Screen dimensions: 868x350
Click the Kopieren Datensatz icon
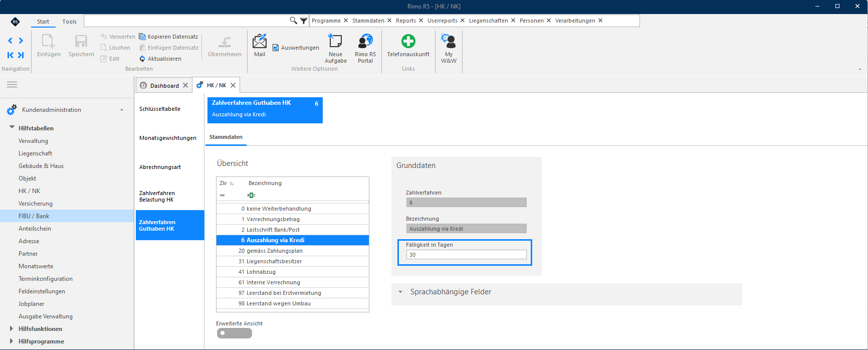(x=142, y=37)
